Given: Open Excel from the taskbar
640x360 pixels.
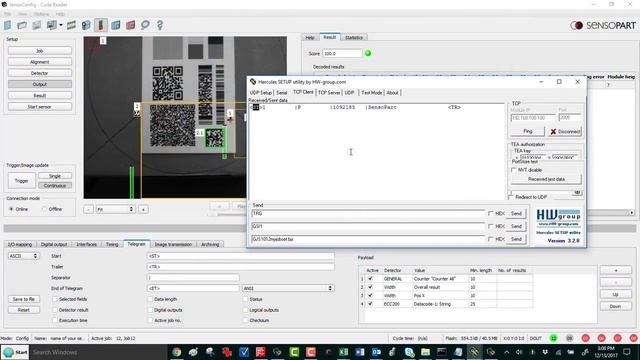Looking at the screenshot, I should [343, 352].
